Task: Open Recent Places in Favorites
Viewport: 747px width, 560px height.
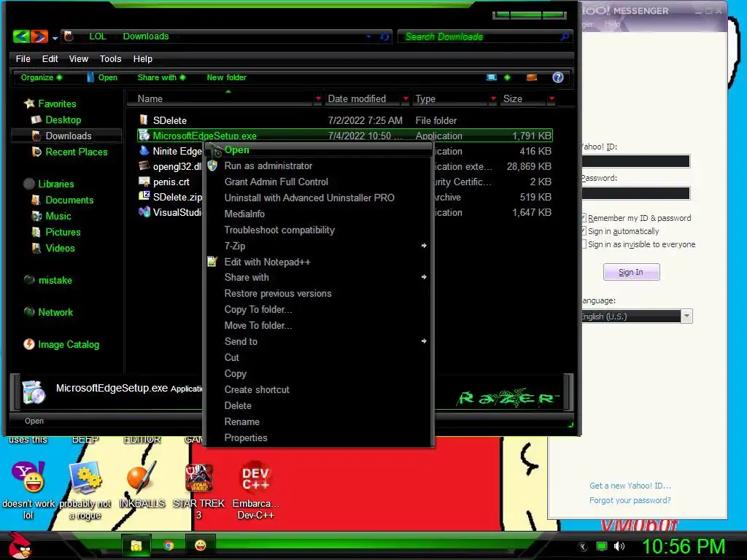Action: click(76, 152)
